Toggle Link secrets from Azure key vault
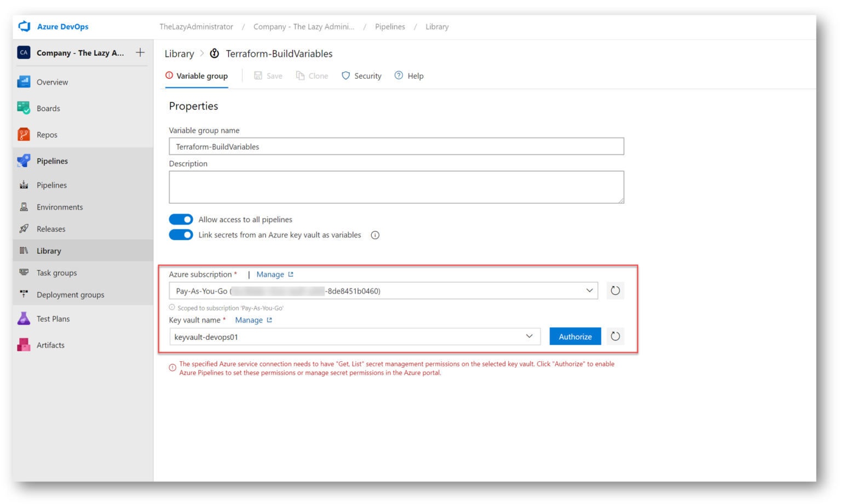The height and width of the screenshot is (504, 841). pyautogui.click(x=181, y=235)
